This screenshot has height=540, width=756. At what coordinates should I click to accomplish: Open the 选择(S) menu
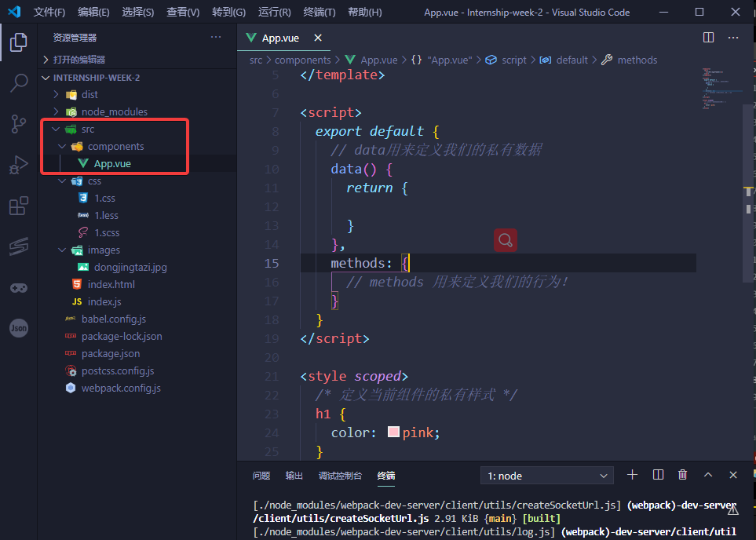pos(138,12)
